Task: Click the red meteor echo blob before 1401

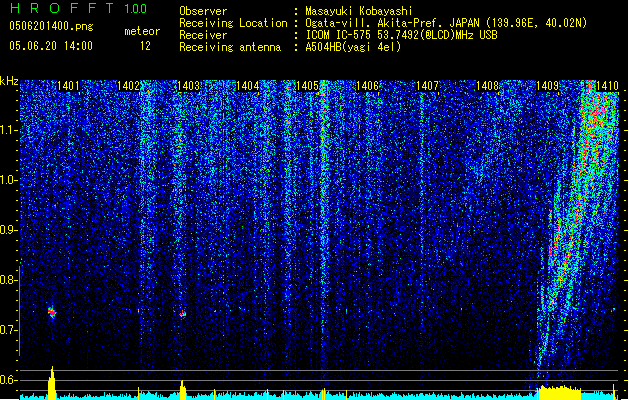Action: [52, 313]
